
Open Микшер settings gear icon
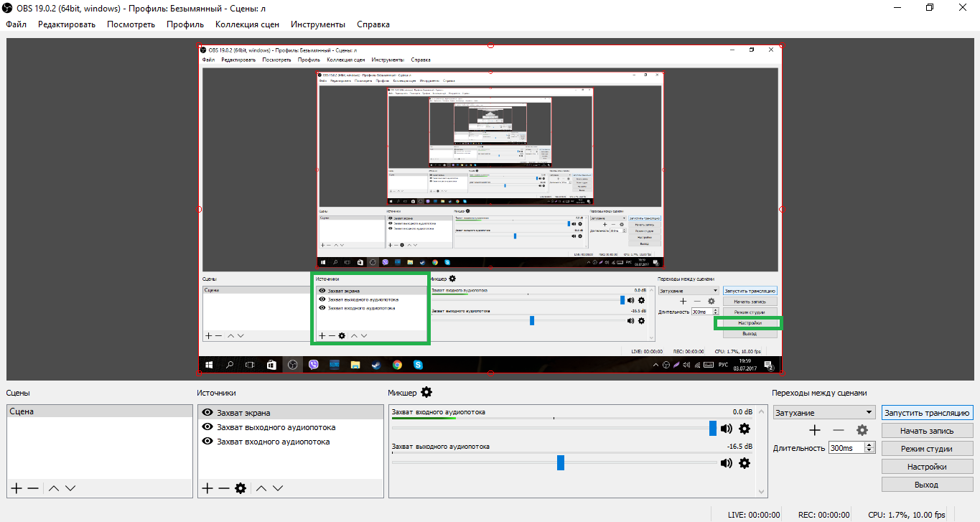(x=426, y=392)
